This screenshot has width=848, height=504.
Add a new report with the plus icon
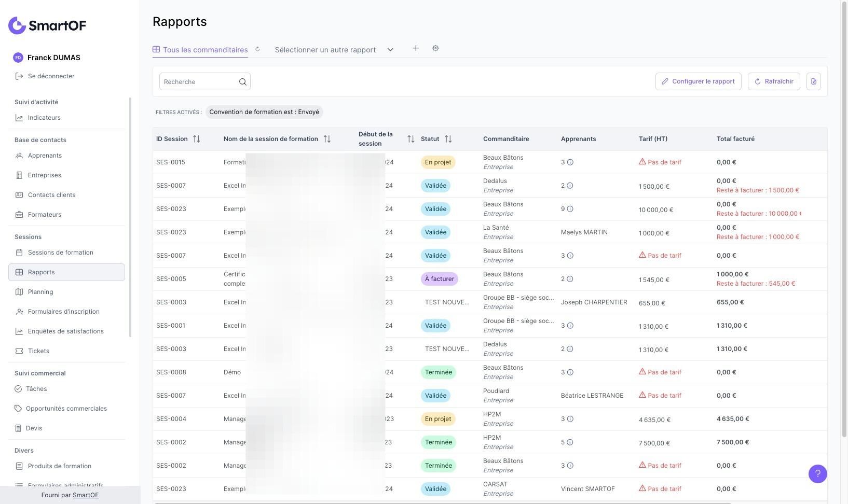click(416, 48)
